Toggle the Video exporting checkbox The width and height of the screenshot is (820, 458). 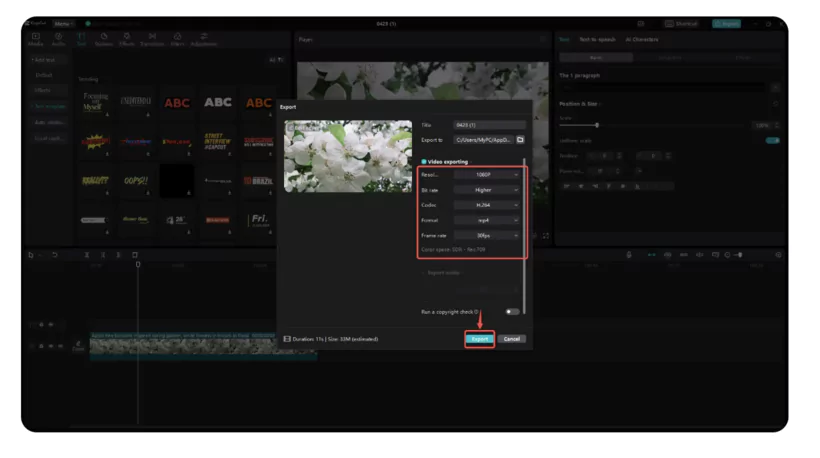click(x=424, y=162)
